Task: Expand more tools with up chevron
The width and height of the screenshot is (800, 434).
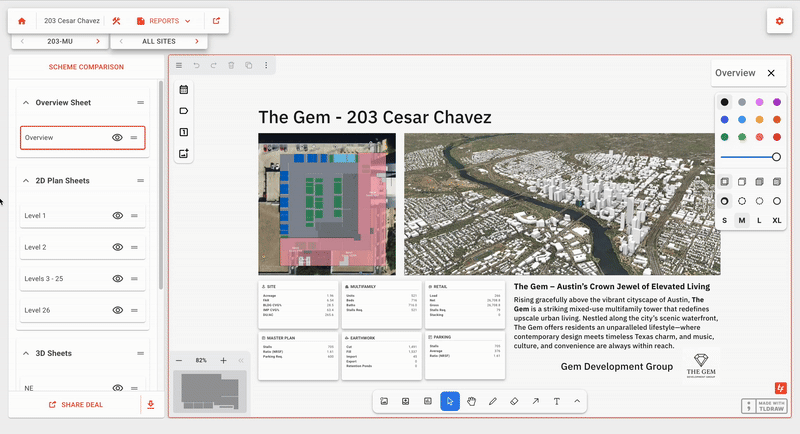Action: 577,401
